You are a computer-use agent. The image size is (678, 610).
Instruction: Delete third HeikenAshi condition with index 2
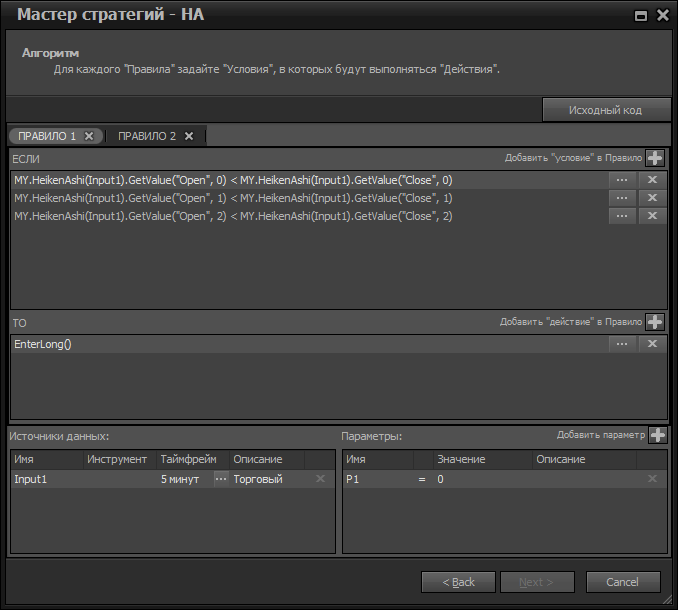(652, 216)
